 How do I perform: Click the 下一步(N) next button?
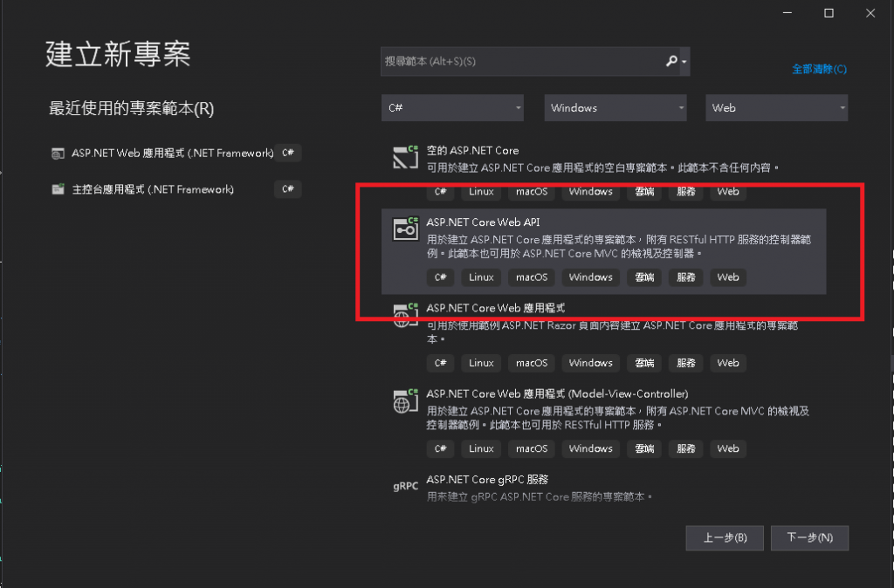click(809, 537)
